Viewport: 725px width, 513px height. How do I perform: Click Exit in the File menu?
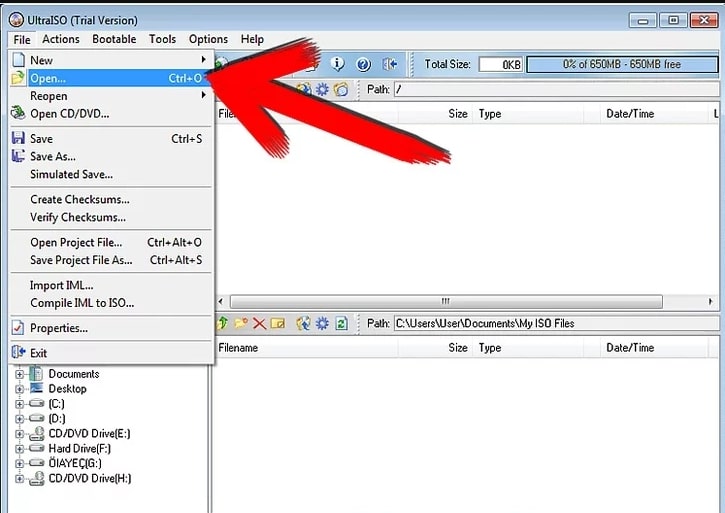tap(111, 353)
